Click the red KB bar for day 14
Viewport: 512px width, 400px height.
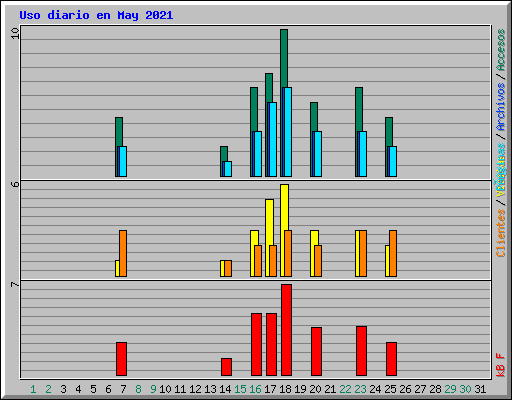click(x=226, y=367)
